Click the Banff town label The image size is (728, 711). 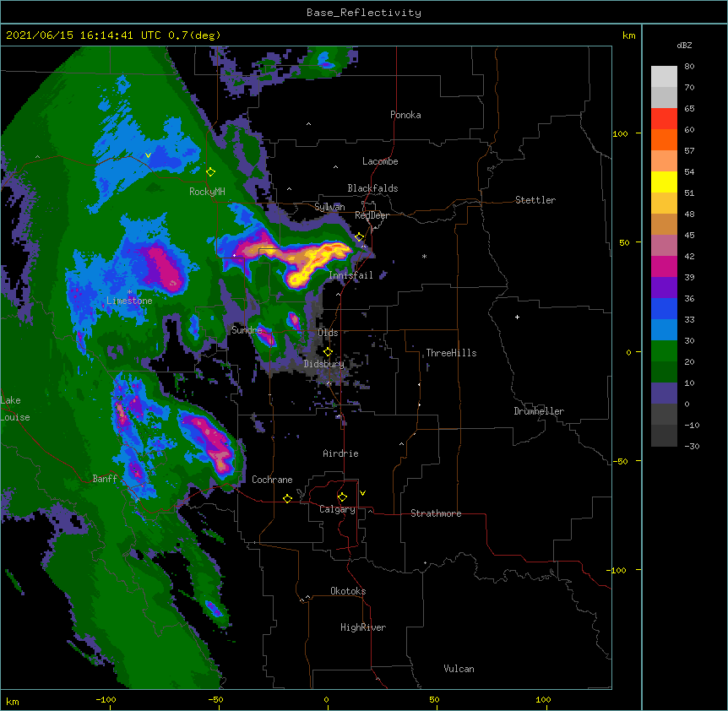105,479
